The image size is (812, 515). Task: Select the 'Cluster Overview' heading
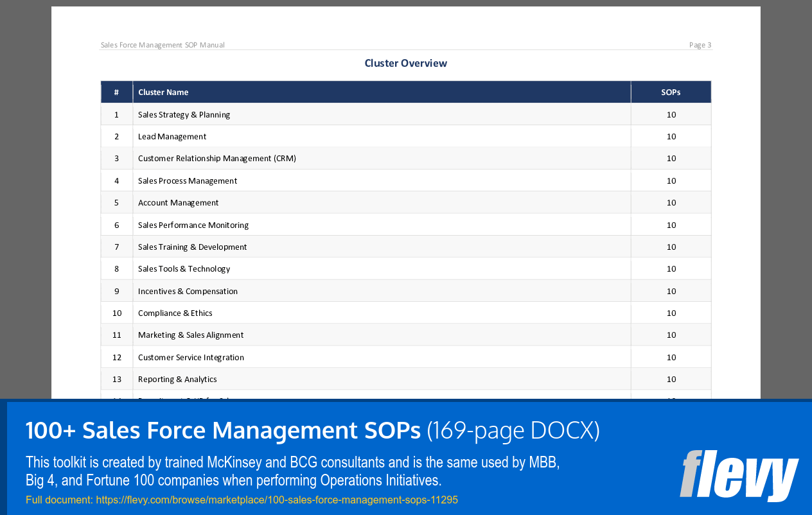405,63
